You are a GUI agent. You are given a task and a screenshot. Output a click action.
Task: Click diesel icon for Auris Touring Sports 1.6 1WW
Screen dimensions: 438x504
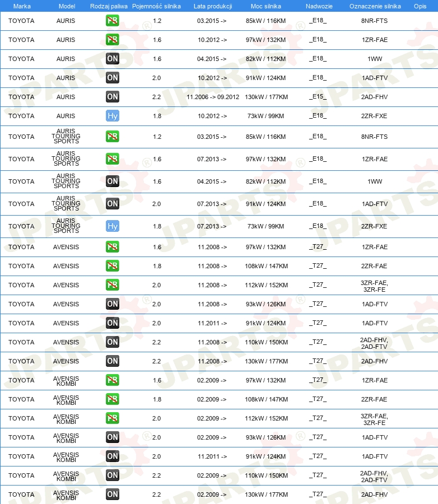tap(112, 181)
